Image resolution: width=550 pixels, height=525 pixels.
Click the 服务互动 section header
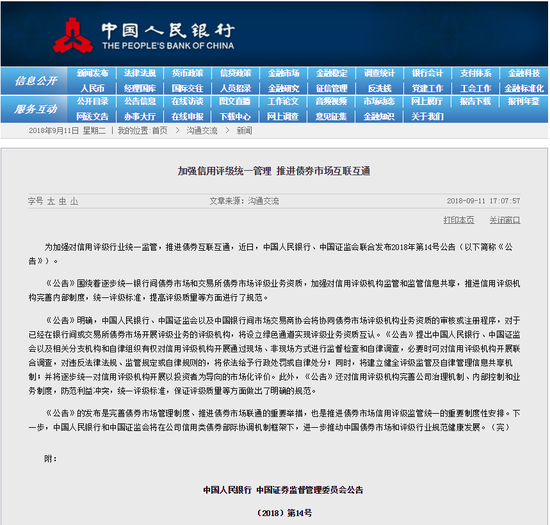point(36,109)
